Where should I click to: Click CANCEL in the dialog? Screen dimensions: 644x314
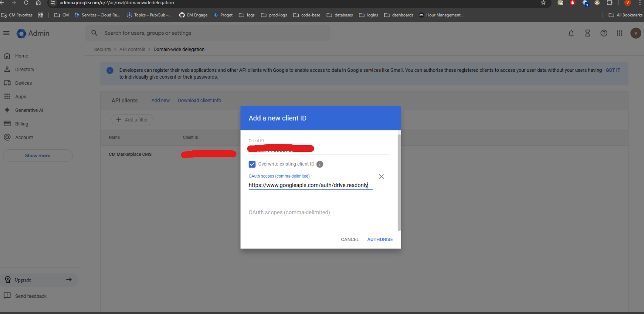[x=350, y=240]
